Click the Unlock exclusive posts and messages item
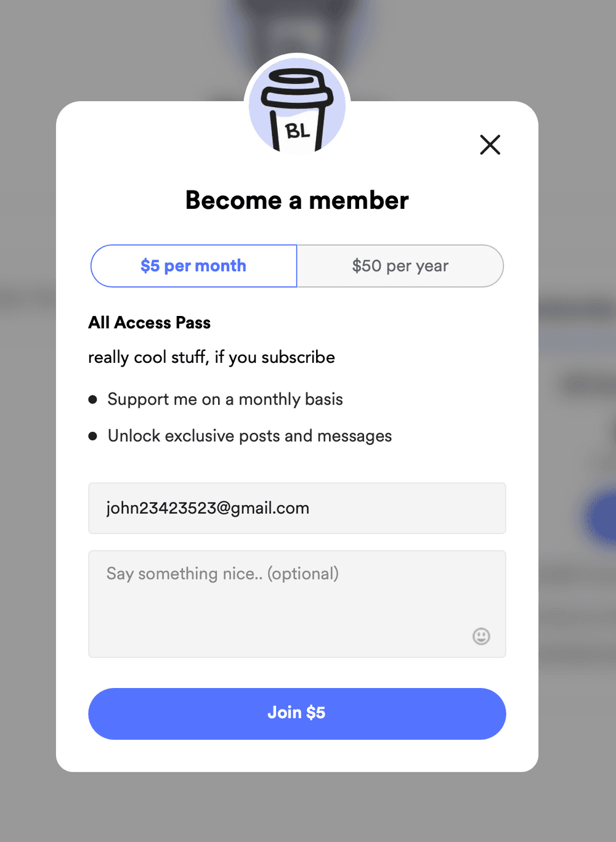Viewport: 616px width, 842px height. [249, 436]
